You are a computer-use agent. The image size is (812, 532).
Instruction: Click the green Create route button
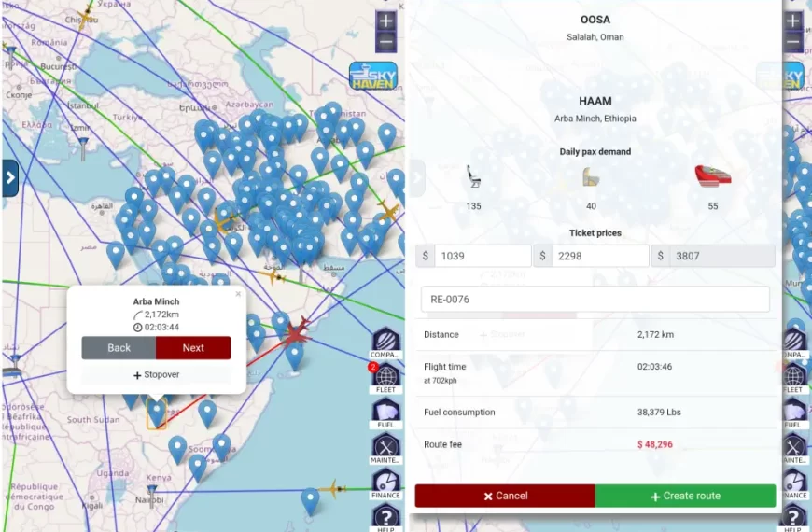coord(685,496)
